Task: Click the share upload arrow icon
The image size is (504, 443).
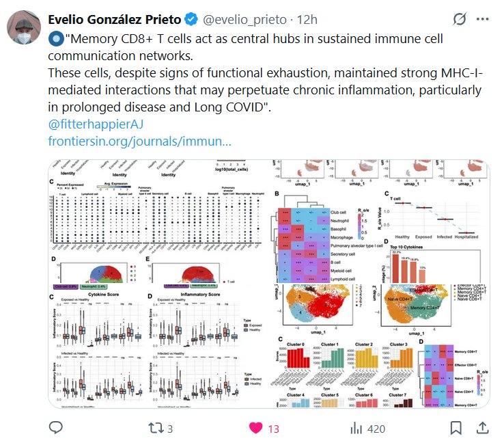Action: [x=481, y=429]
